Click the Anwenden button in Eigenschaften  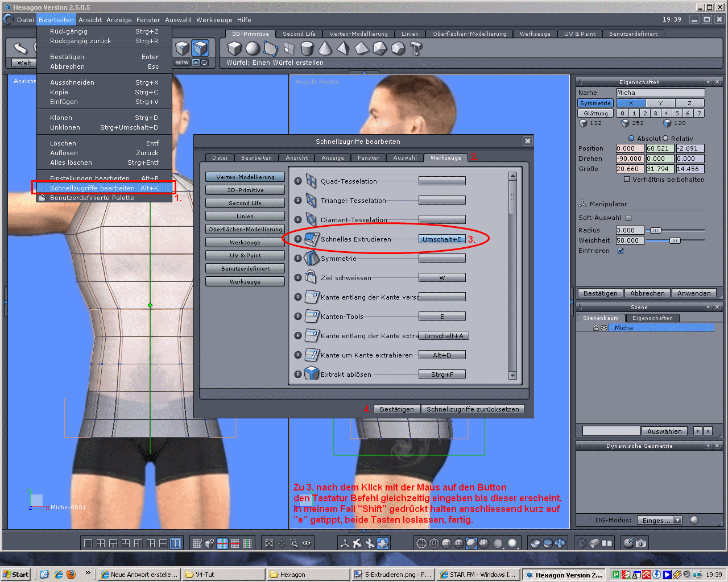pos(694,293)
